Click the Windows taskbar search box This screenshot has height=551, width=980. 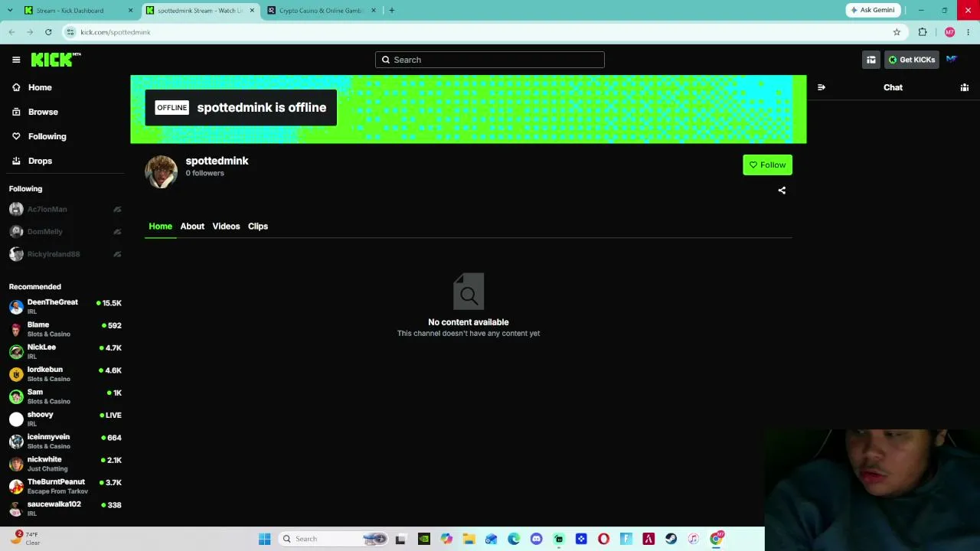334,539
